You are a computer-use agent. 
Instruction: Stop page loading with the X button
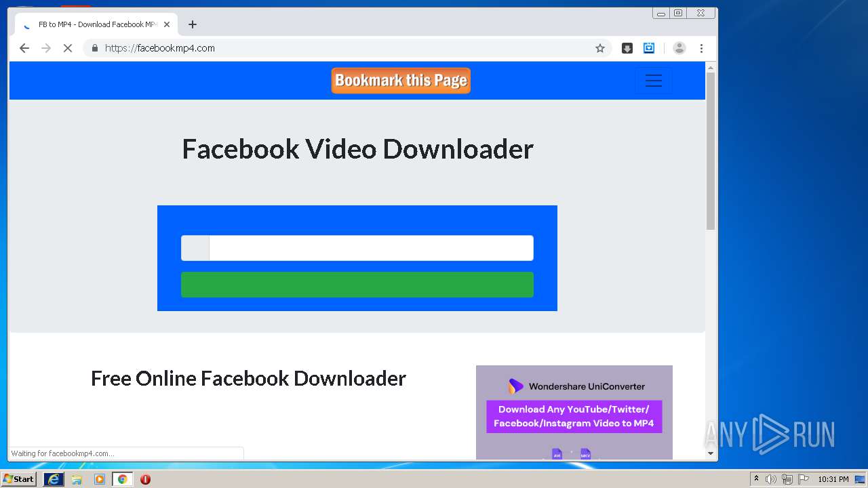click(x=68, y=48)
